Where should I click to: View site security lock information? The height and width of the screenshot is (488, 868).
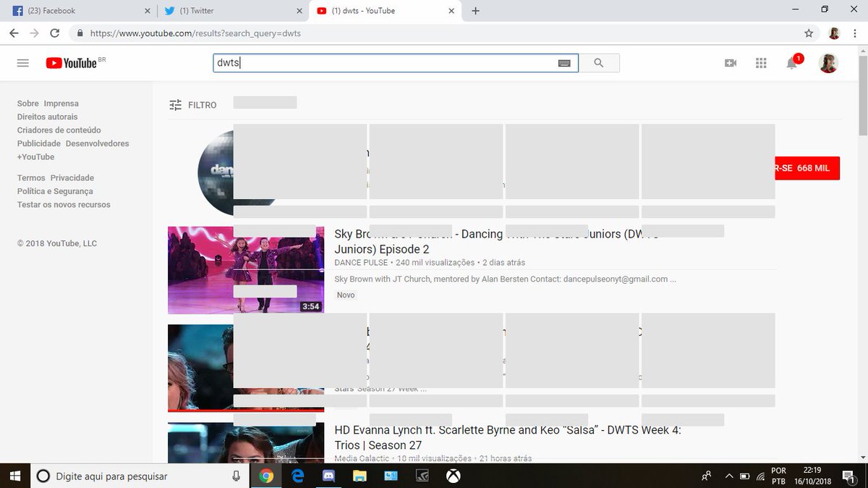click(79, 33)
